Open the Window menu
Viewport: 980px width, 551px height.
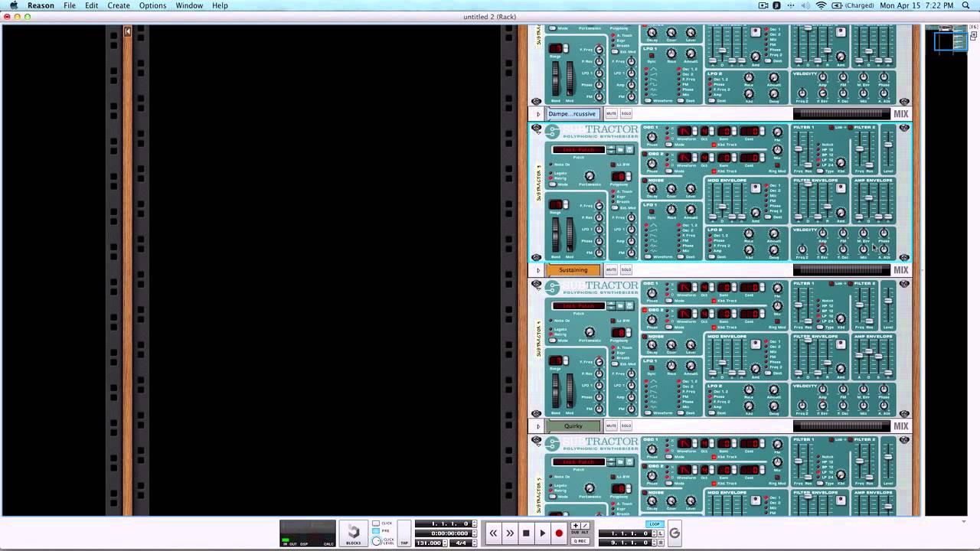[189, 5]
